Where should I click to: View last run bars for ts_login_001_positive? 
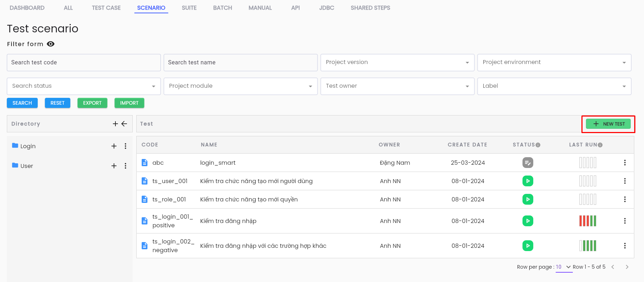[588, 221]
